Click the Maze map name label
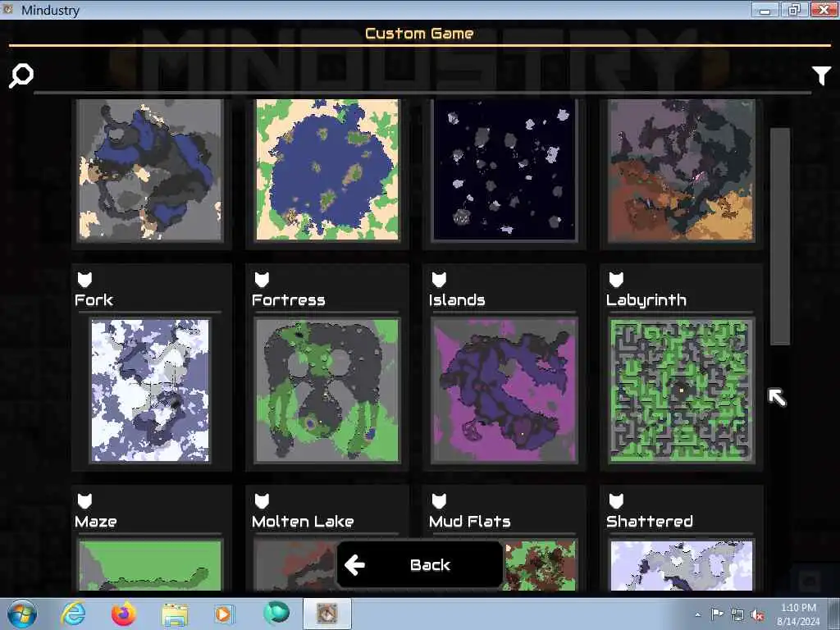Image resolution: width=840 pixels, height=630 pixels. coord(96,522)
